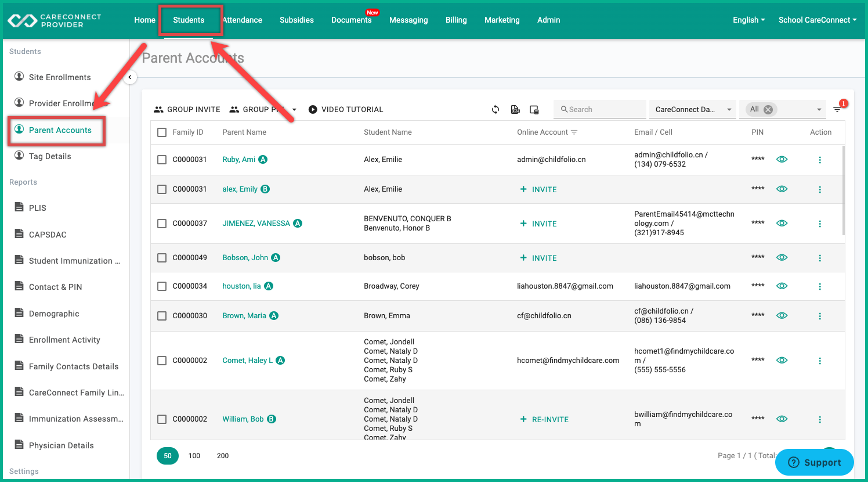Click the export spreadsheet icon

515,109
